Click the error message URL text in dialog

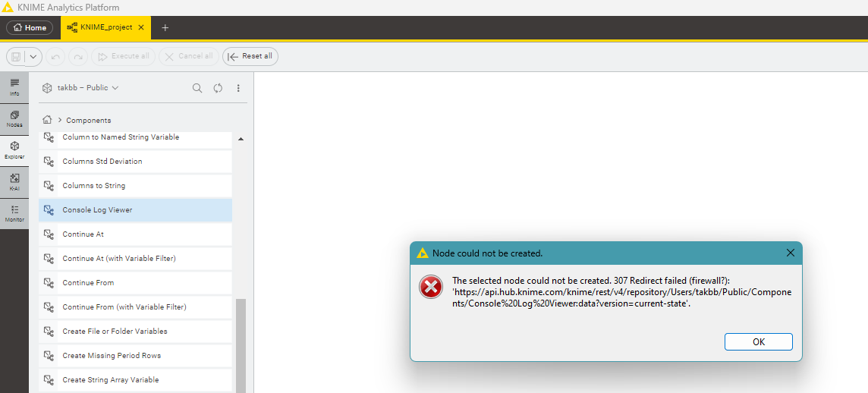click(621, 298)
